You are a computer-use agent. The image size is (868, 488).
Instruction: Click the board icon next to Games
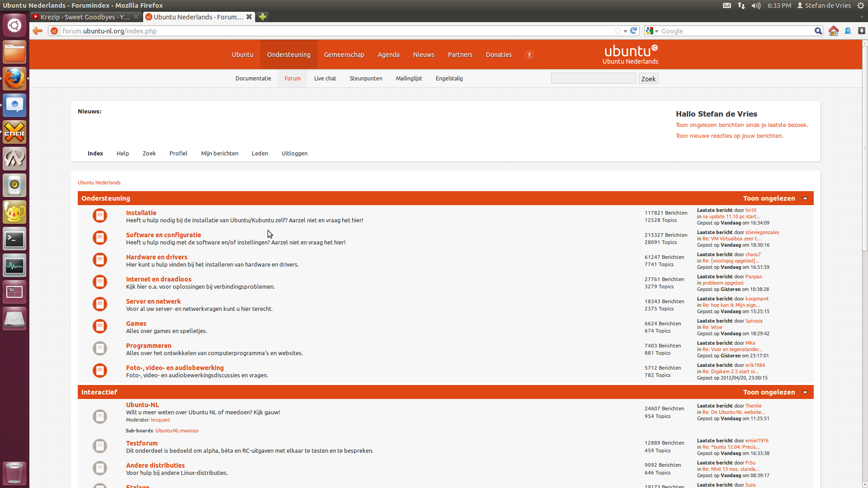pyautogui.click(x=100, y=326)
